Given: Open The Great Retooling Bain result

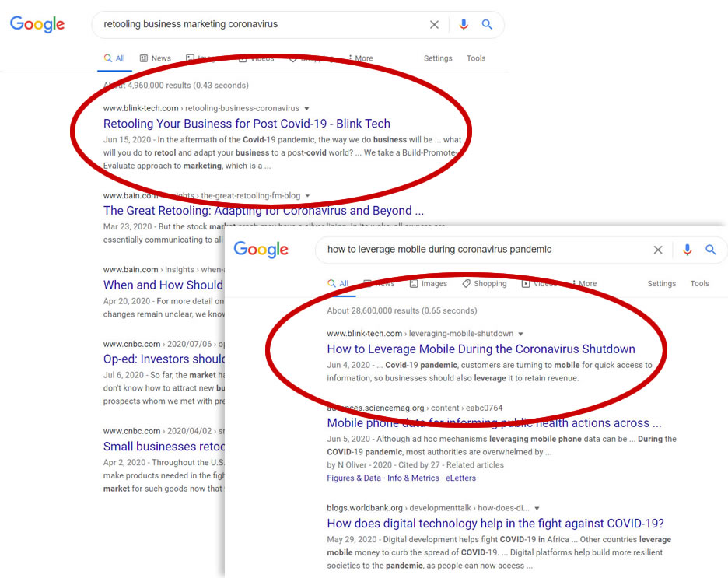Looking at the screenshot, I should point(263,211).
